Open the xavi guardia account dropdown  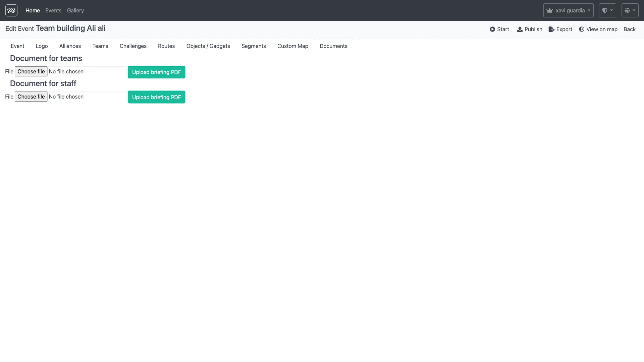point(568,10)
